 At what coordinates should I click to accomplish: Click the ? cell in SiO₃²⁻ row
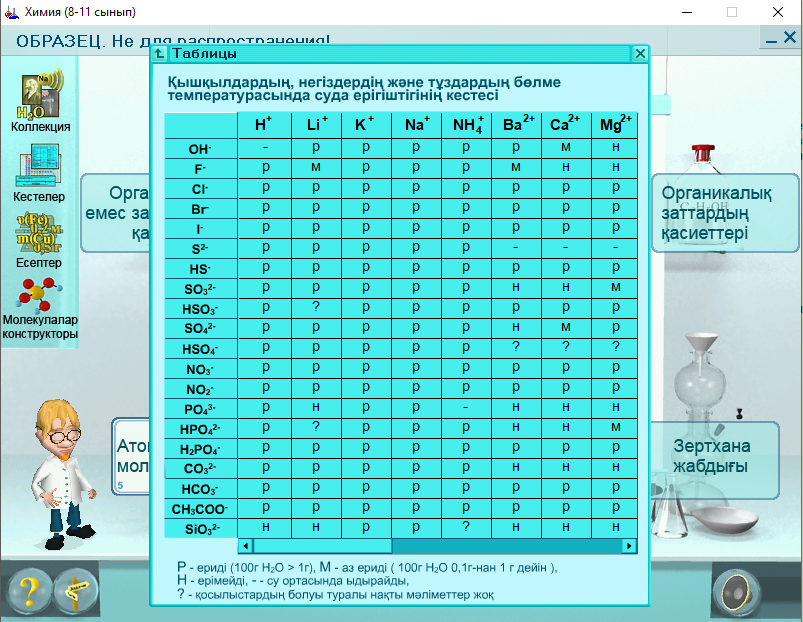pos(466,527)
